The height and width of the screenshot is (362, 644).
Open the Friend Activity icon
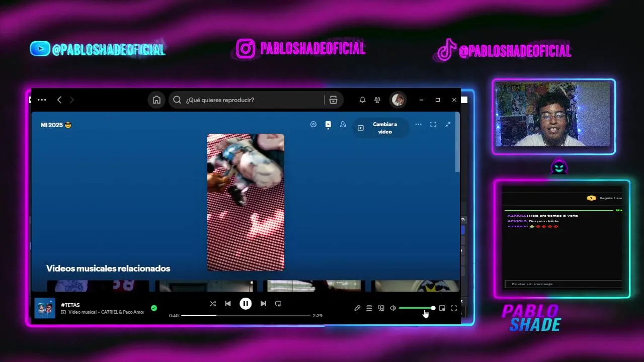pyautogui.click(x=377, y=100)
